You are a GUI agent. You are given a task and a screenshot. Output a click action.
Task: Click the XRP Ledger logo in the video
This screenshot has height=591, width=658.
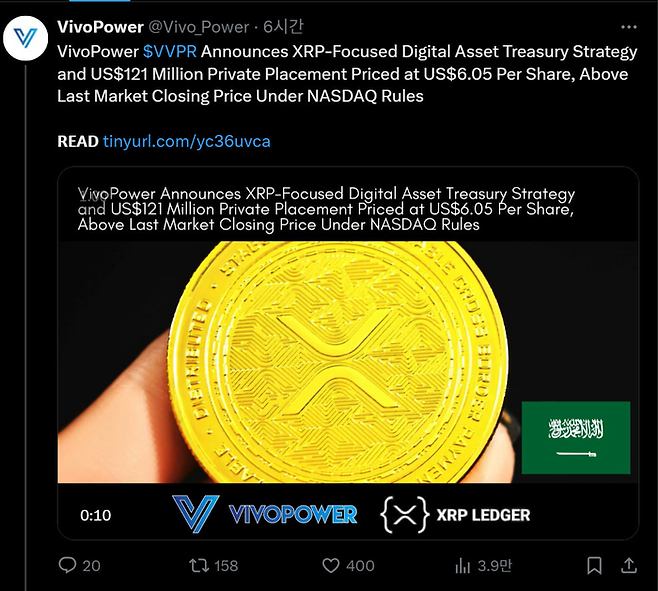(x=456, y=515)
